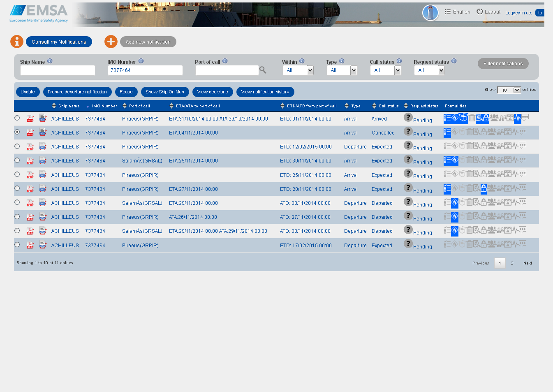Click the magnifier icon next to Port of call field

(263, 70)
